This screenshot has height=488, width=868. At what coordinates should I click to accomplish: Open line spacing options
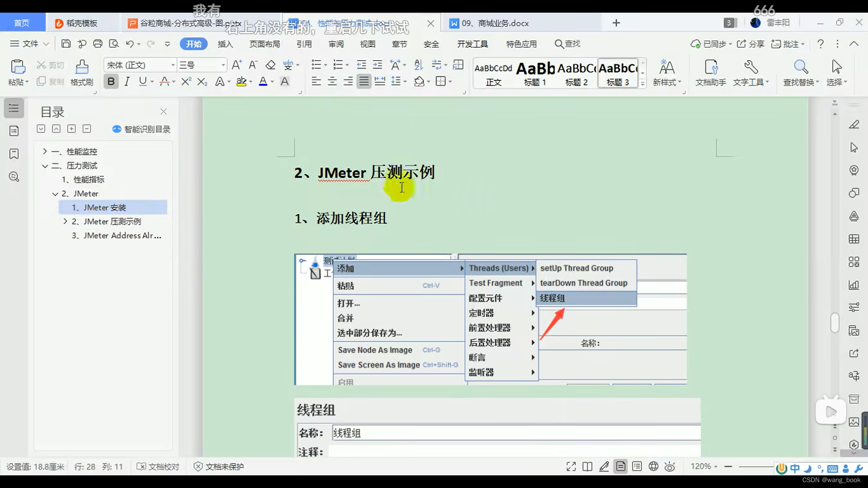click(399, 81)
